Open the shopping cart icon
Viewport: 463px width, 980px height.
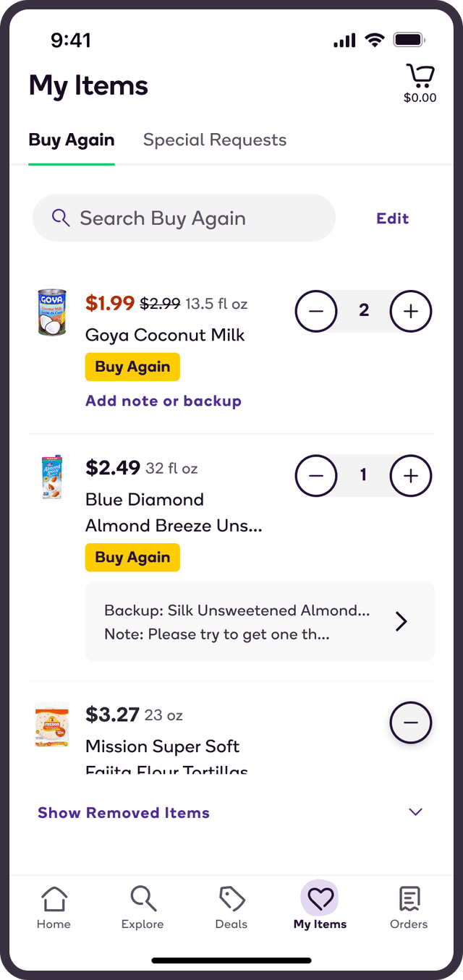pos(420,74)
